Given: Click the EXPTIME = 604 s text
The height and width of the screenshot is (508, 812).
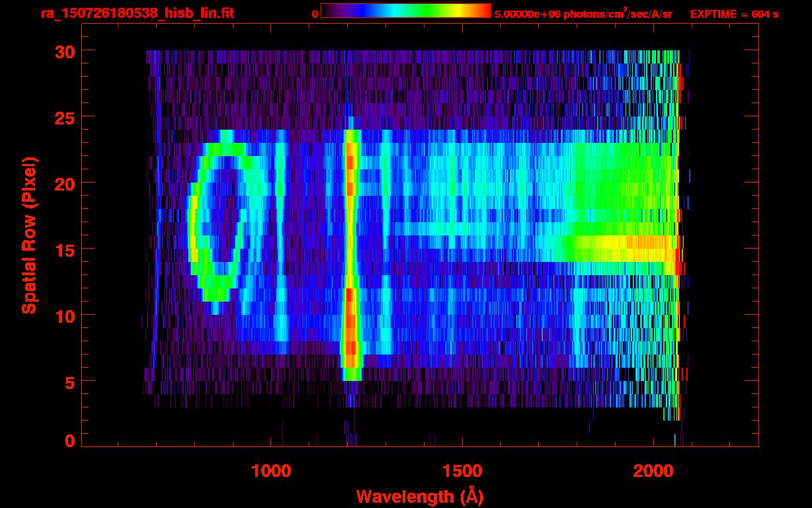Looking at the screenshot, I should pos(734,14).
